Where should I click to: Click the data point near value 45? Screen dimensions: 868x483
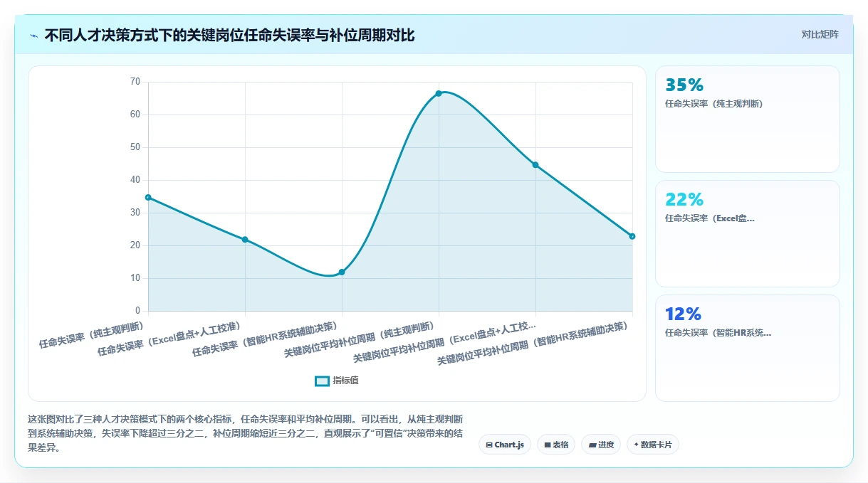535,165
